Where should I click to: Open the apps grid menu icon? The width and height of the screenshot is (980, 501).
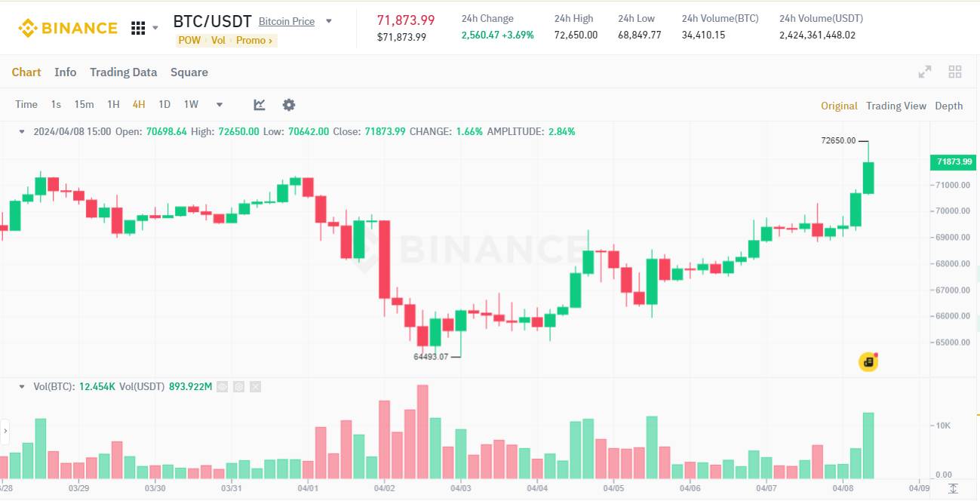pos(138,29)
